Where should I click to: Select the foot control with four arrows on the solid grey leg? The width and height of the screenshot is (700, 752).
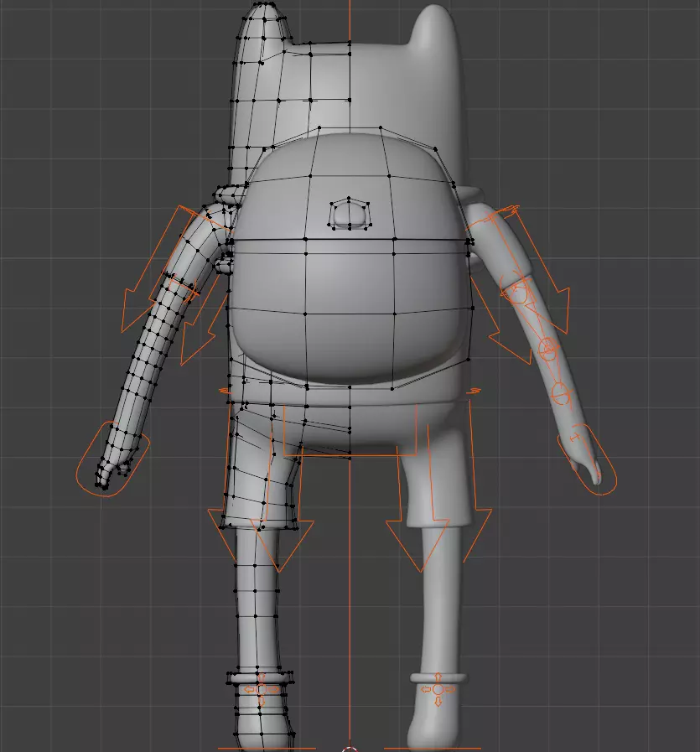438,690
